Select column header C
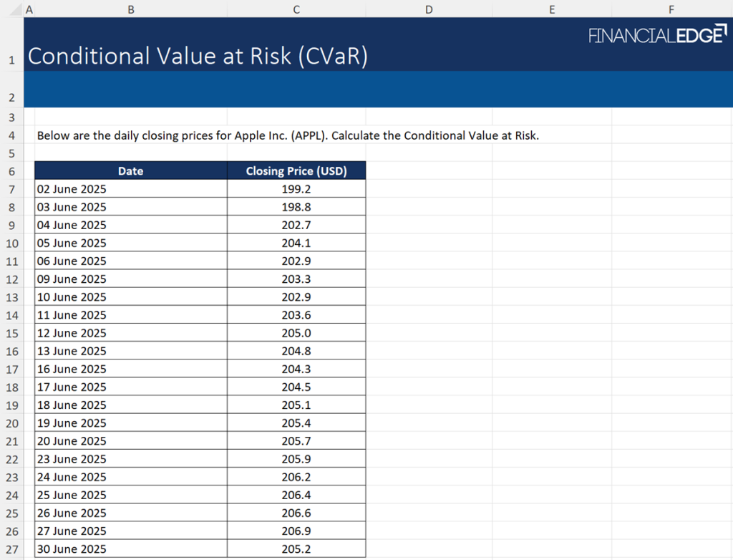733x560 pixels. 296,9
